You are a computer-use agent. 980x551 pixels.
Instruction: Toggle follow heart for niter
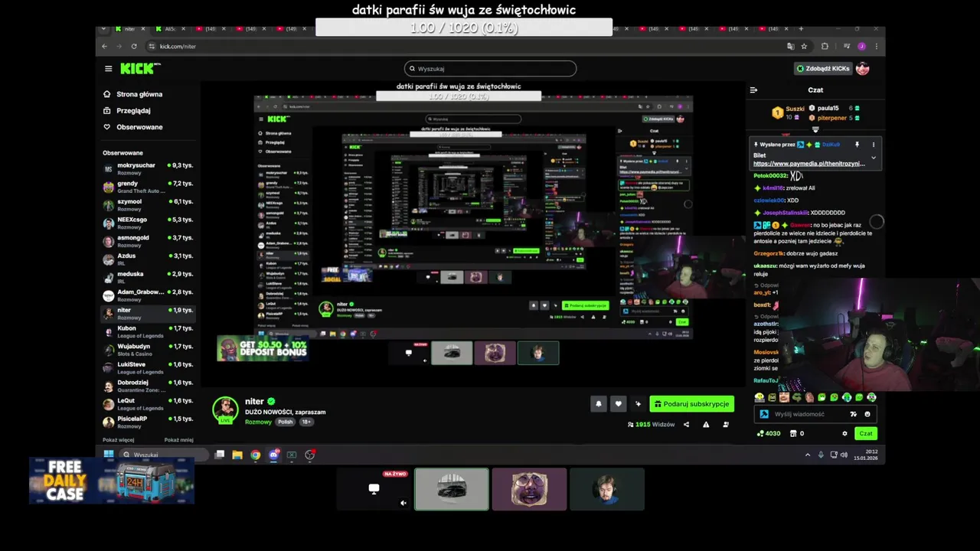[x=618, y=404]
